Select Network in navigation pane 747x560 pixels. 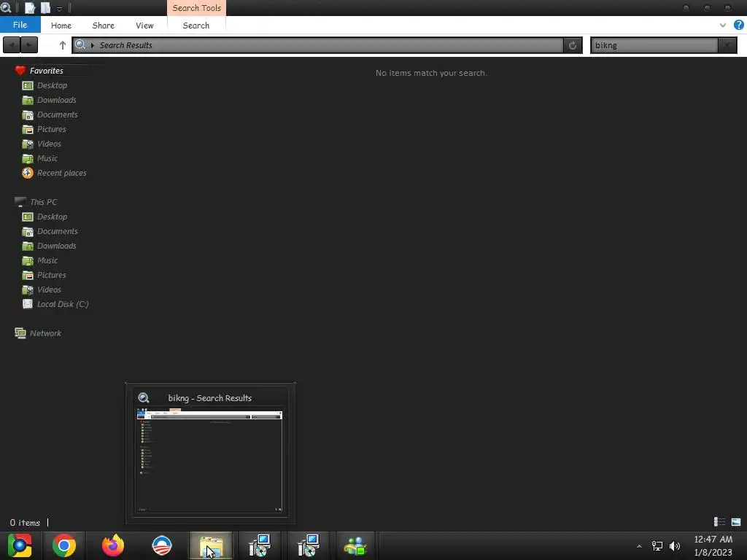click(45, 333)
